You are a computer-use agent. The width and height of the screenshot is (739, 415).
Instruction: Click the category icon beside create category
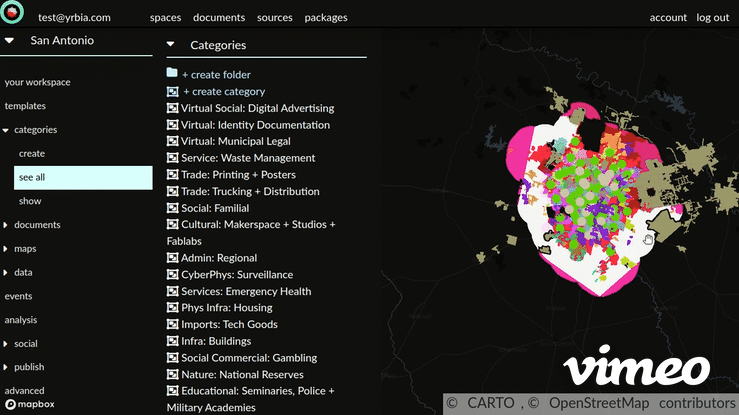click(x=172, y=91)
